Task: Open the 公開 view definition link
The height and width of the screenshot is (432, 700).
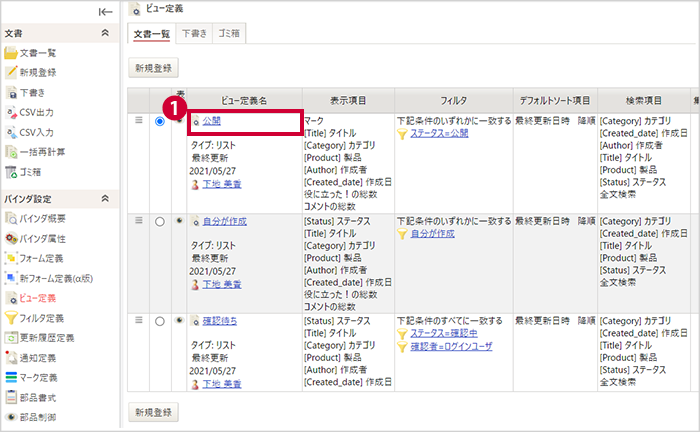Action: [212, 121]
